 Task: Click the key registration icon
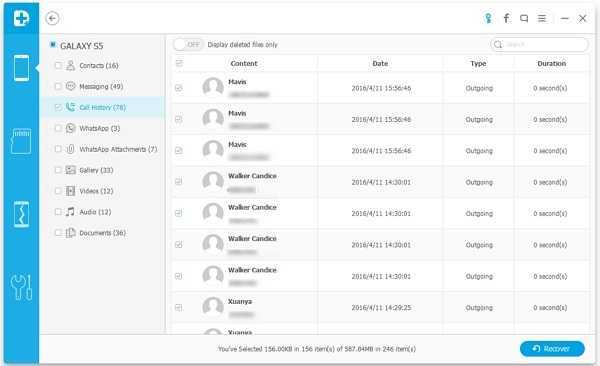click(x=488, y=18)
